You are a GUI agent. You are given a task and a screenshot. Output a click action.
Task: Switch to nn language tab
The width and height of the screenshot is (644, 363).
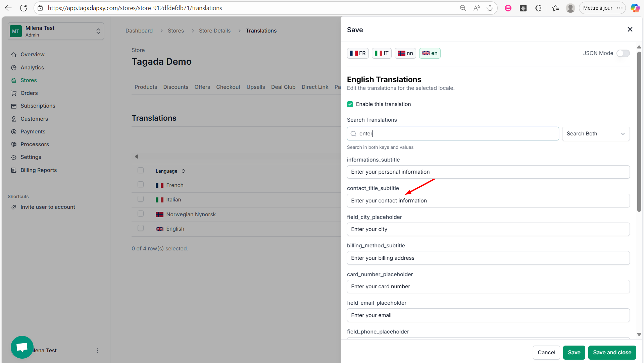(x=405, y=53)
